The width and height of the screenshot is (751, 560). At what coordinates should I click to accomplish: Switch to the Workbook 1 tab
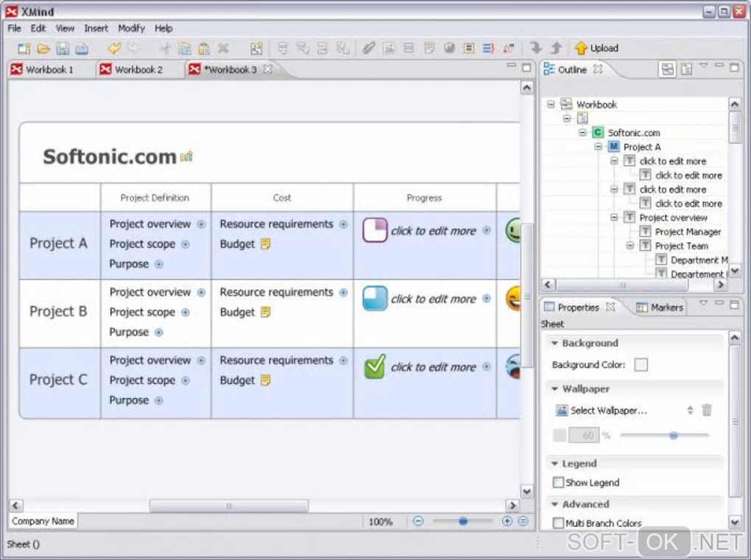(50, 70)
